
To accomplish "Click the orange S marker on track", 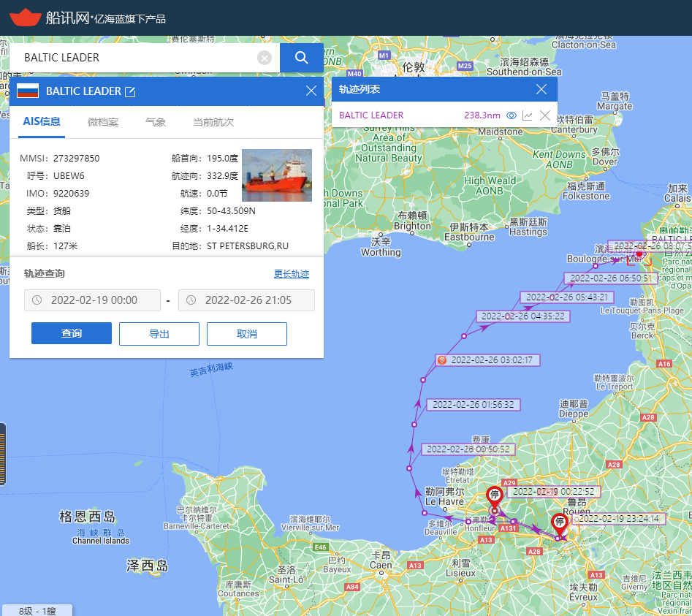I will [441, 360].
